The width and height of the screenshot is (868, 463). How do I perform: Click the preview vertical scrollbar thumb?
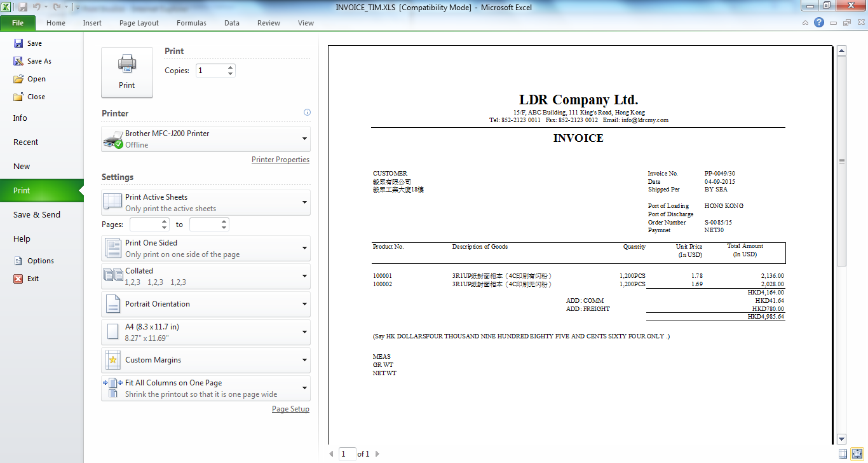pyautogui.click(x=842, y=161)
